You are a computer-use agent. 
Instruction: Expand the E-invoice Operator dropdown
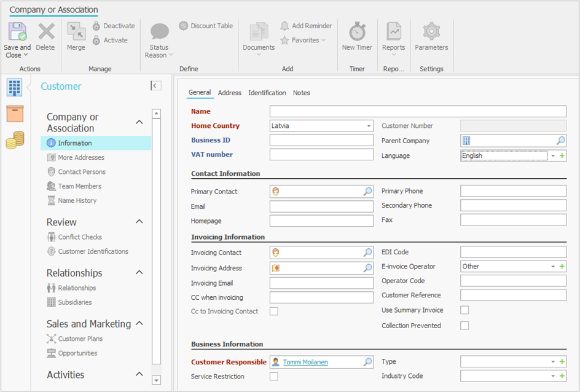[553, 267]
